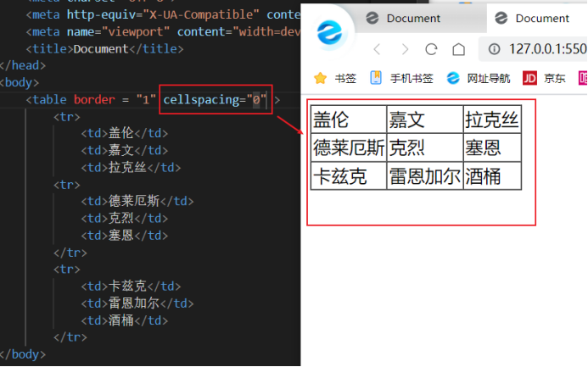The height and width of the screenshot is (367, 588).
Task: Click the browser back arrow
Action: coord(377,49)
